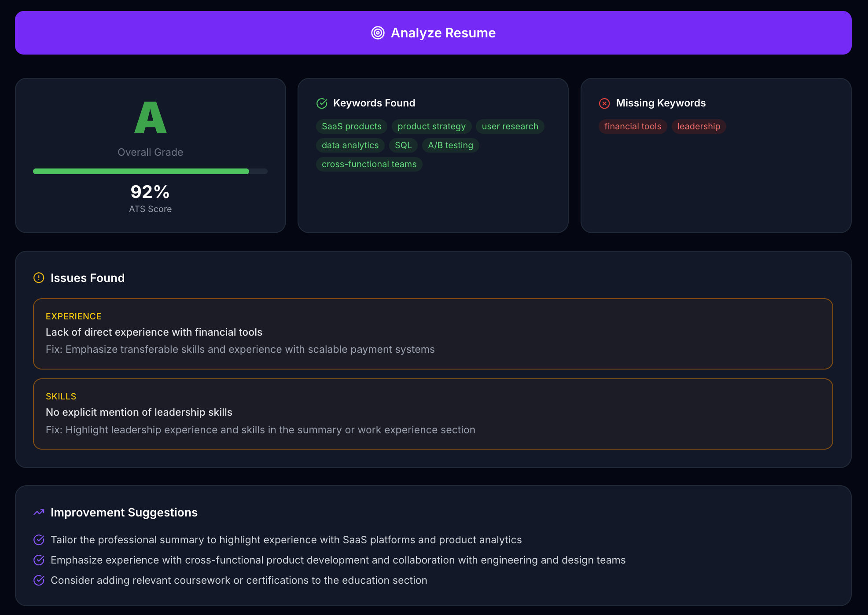The width and height of the screenshot is (868, 615).
Task: Click the checkmark before the cross-functional development suggestion
Action: pyautogui.click(x=39, y=560)
